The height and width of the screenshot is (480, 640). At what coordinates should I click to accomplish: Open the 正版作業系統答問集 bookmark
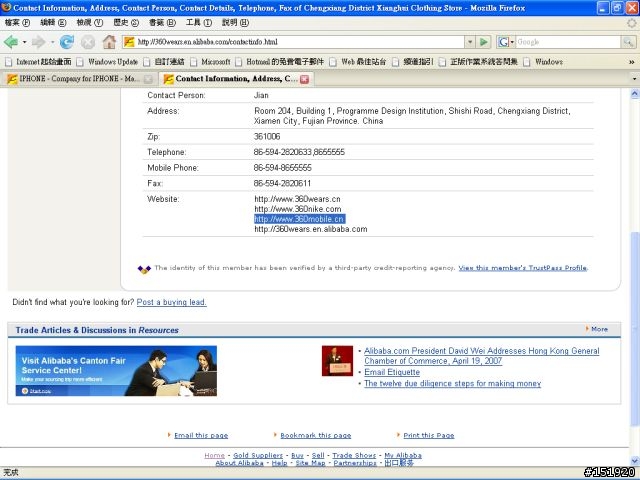pyautogui.click(x=478, y=62)
